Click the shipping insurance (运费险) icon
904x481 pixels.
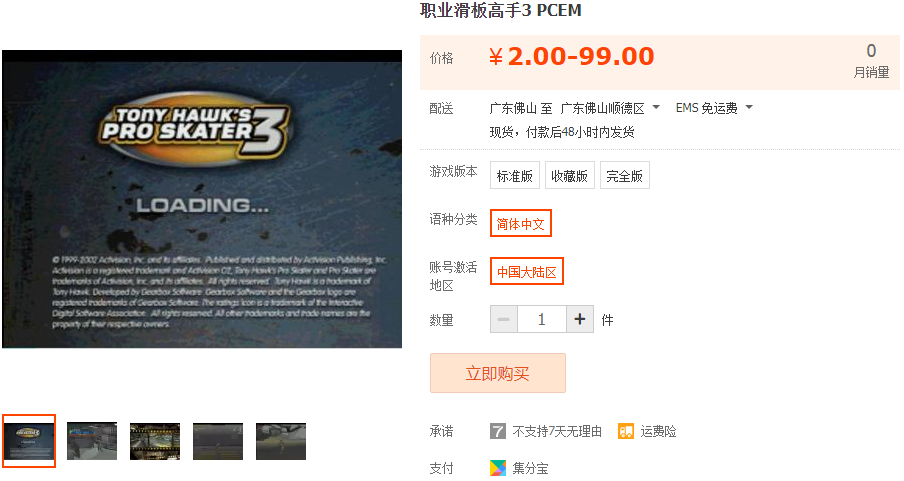626,431
